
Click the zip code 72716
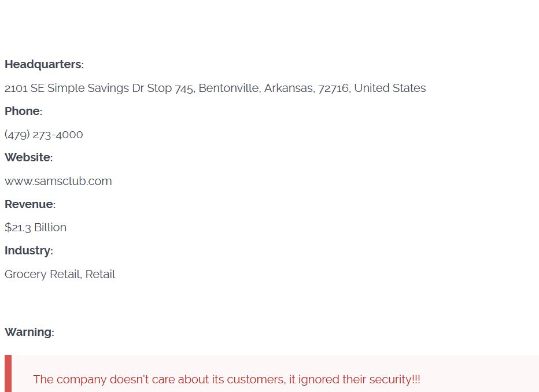pyautogui.click(x=334, y=88)
